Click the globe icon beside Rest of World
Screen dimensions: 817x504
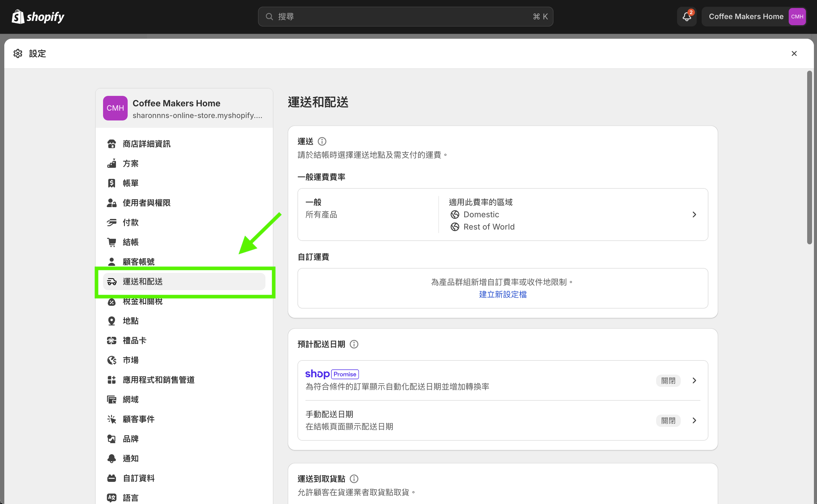pyautogui.click(x=455, y=227)
